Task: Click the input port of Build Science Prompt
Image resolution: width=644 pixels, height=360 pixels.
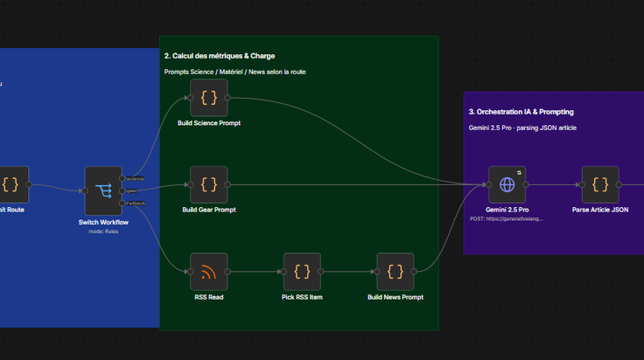Action: point(190,98)
